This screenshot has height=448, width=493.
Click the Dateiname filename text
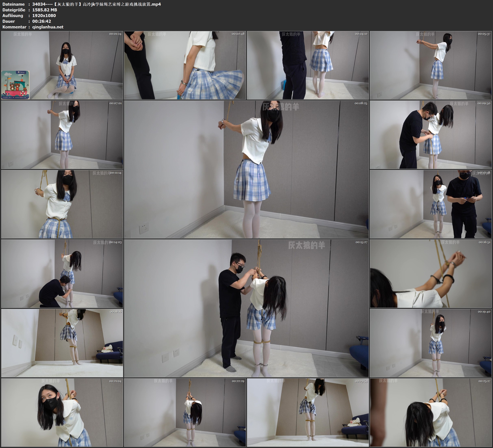pyautogui.click(x=96, y=4)
